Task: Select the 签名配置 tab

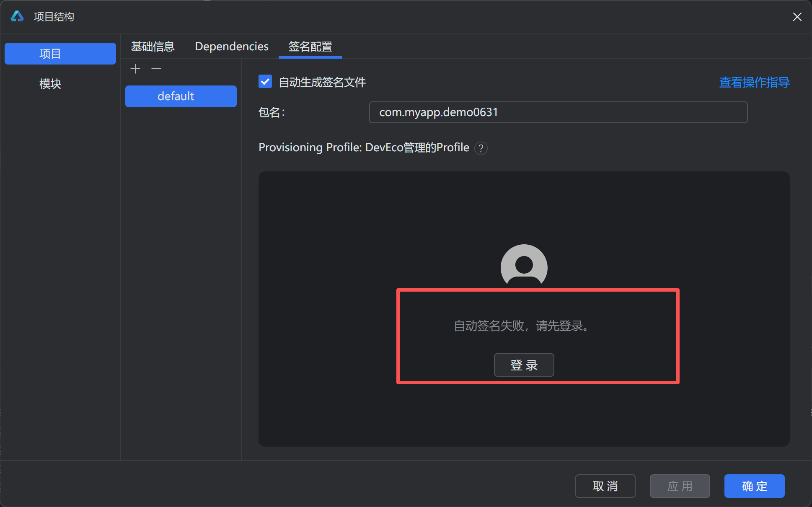Action: [310, 47]
